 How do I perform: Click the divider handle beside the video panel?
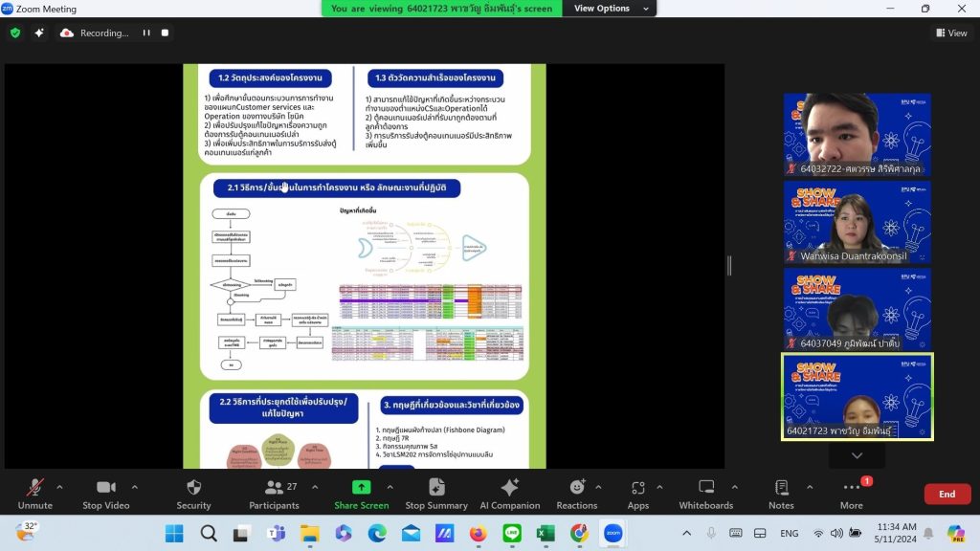click(x=729, y=266)
